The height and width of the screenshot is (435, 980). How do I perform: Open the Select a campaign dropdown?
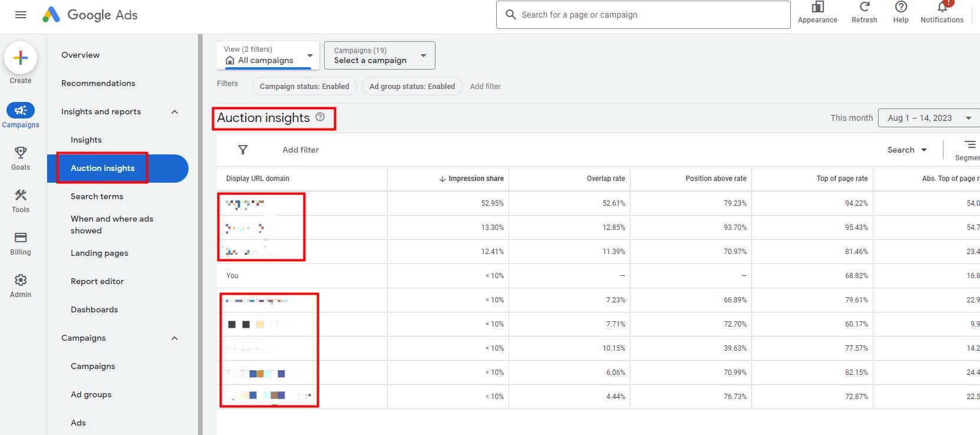point(379,55)
